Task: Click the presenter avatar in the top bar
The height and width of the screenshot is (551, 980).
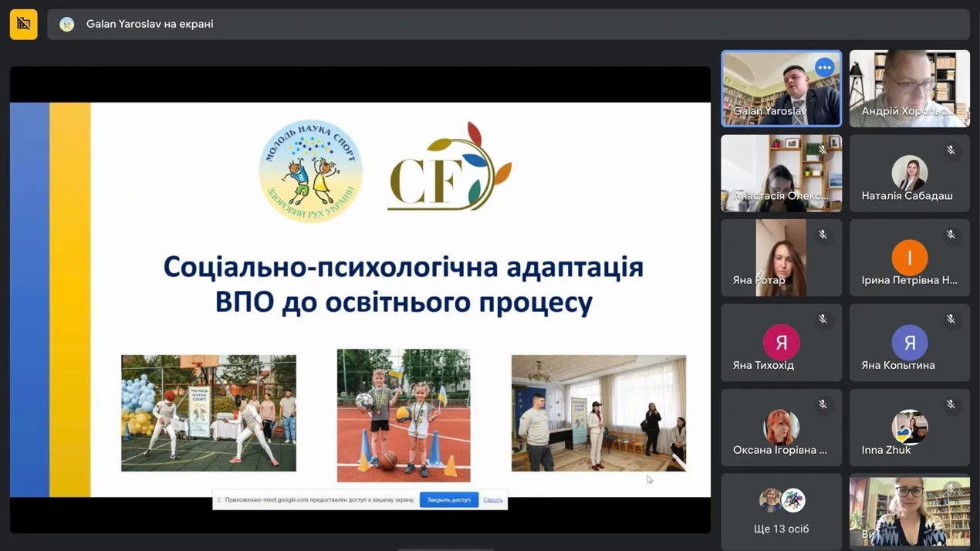Action: click(67, 24)
